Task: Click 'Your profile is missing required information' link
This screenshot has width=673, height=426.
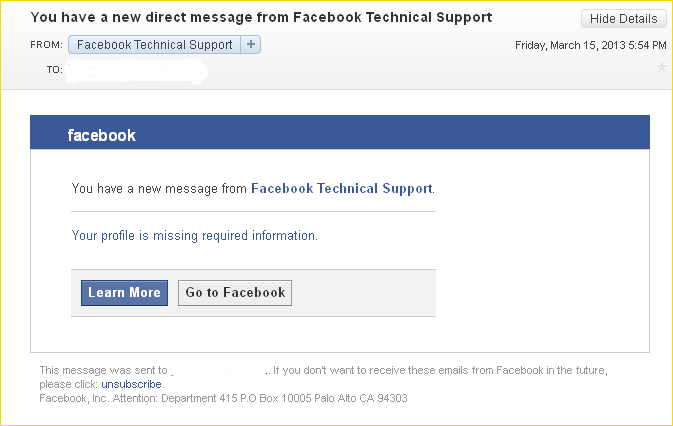Action: (194, 236)
